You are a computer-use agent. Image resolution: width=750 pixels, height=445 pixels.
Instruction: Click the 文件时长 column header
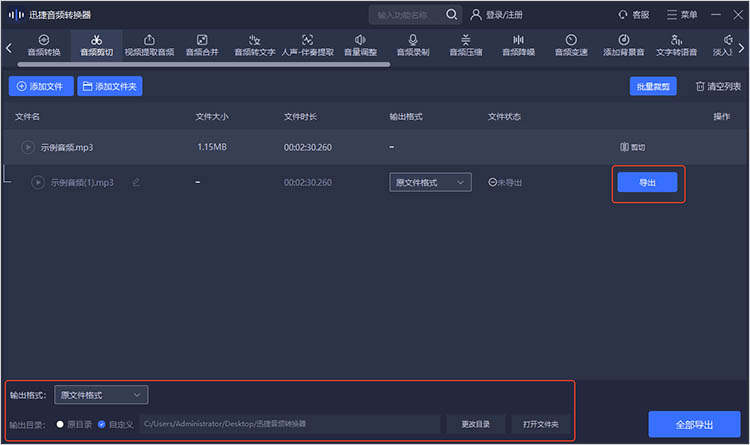click(x=300, y=116)
